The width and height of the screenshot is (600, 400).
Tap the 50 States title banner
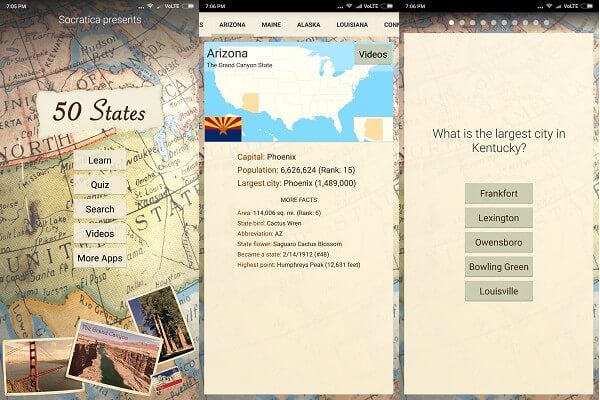[x=99, y=111]
